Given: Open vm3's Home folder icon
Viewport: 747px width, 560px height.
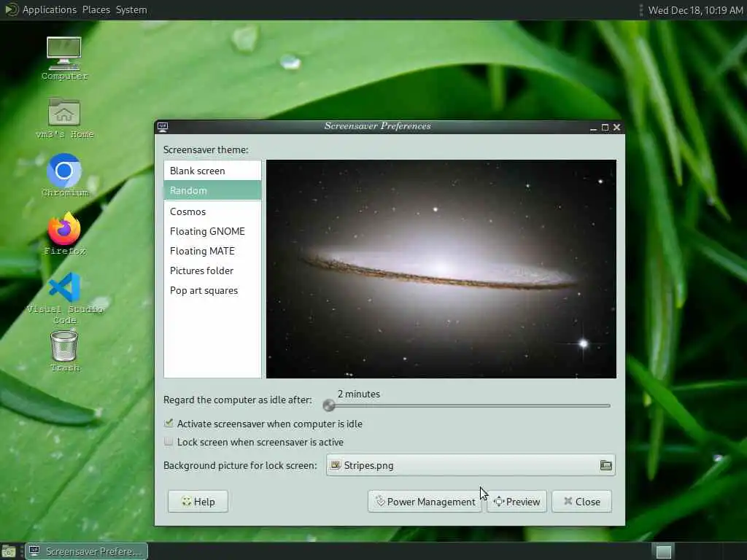Looking at the screenshot, I should [64, 117].
